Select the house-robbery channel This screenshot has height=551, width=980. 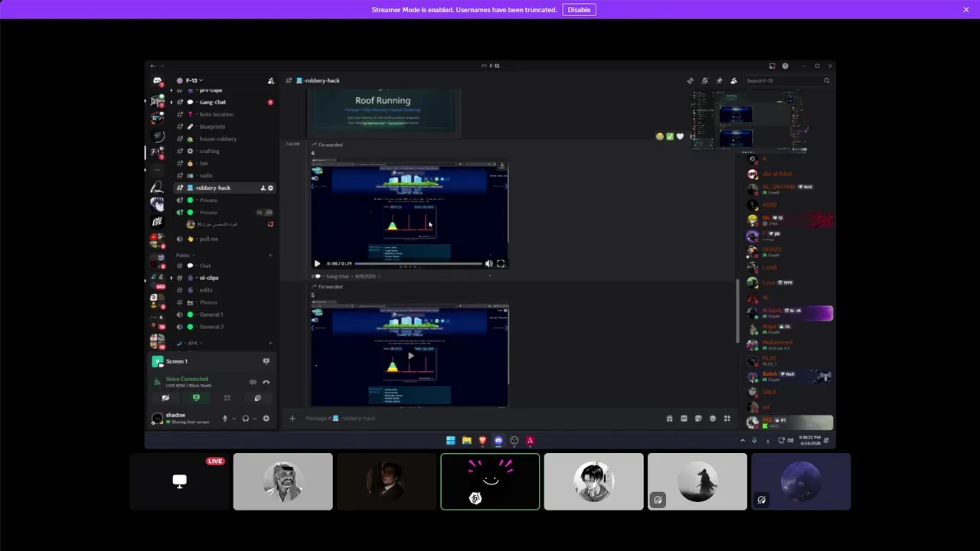(x=226, y=139)
